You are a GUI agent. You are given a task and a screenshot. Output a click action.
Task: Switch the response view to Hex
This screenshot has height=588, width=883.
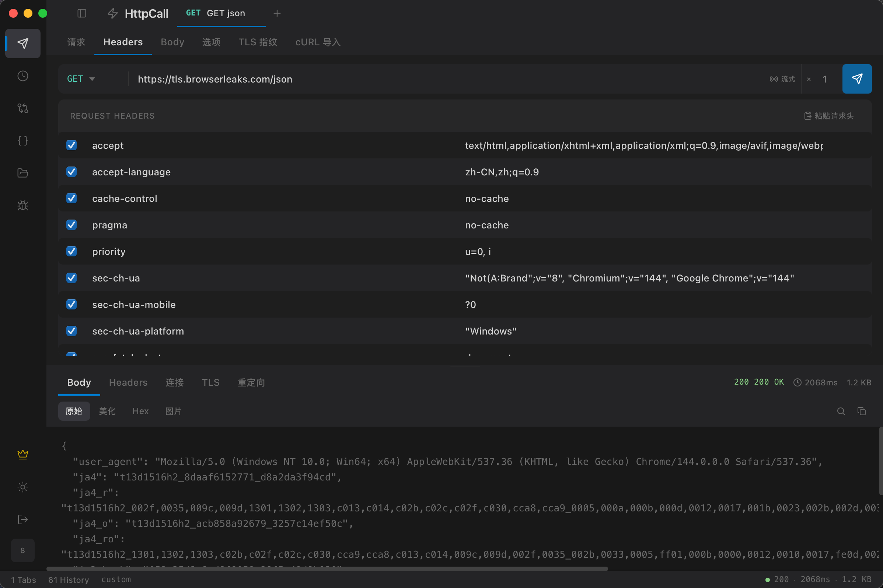tap(140, 411)
